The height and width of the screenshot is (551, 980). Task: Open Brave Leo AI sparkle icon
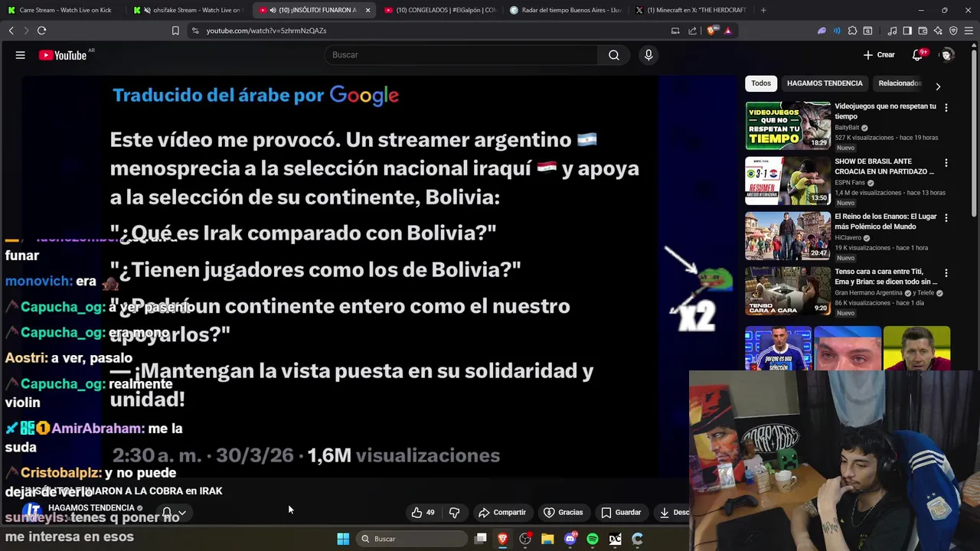pos(938,31)
